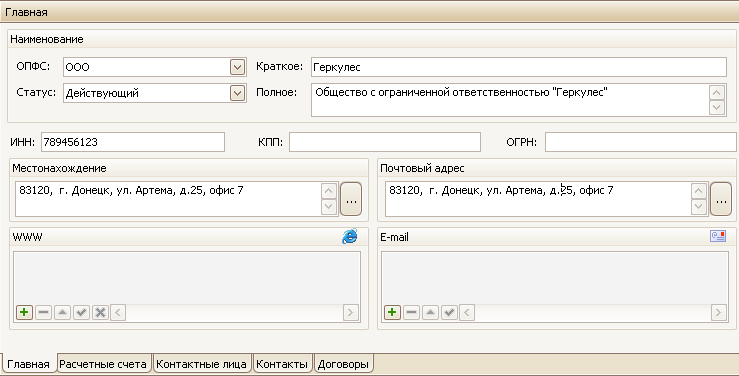739x376 pixels.
Task: Open the ОПФС dropdown list
Action: (238, 67)
